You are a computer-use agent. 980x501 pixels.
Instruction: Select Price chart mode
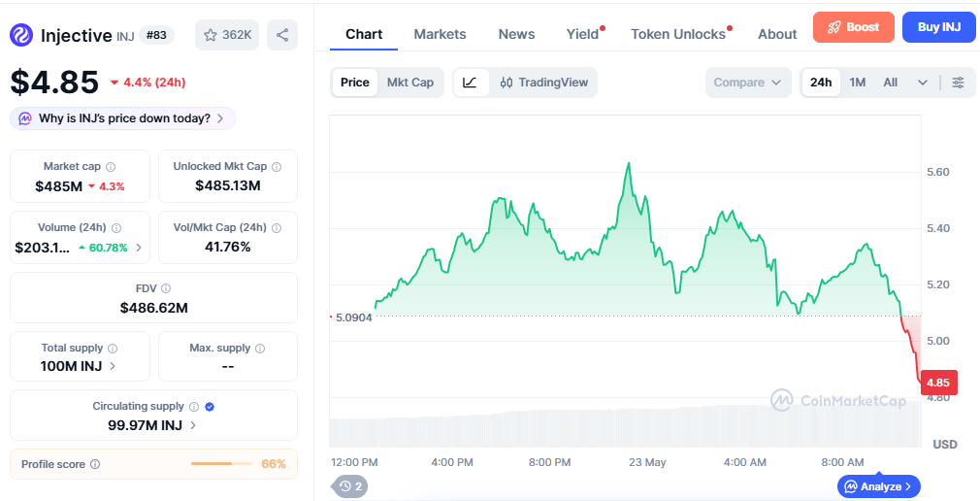click(x=354, y=83)
